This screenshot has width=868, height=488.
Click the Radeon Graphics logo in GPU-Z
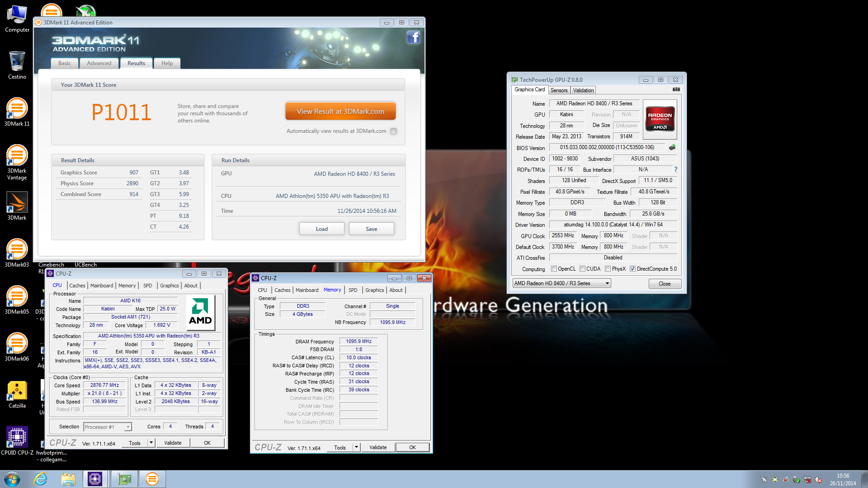pos(660,119)
